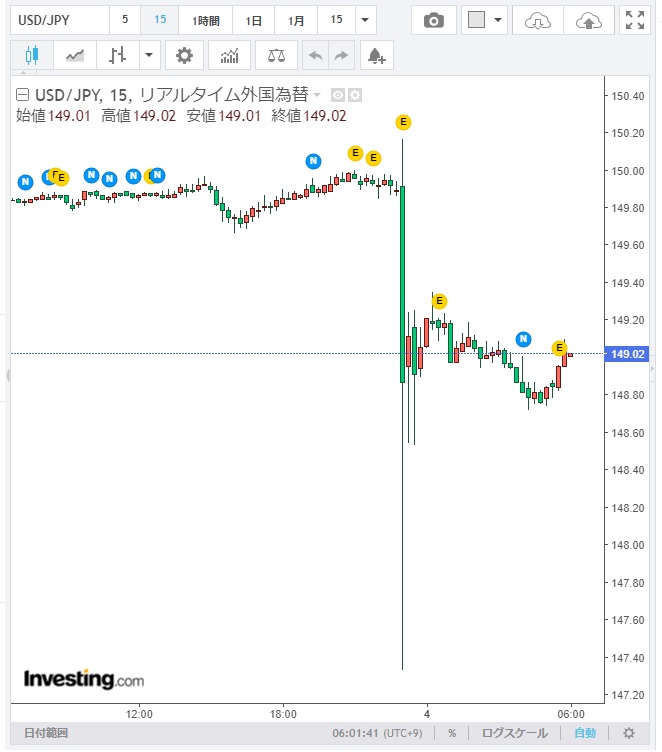
Task: Toggle series visibility eye icon in legend
Action: (338, 95)
